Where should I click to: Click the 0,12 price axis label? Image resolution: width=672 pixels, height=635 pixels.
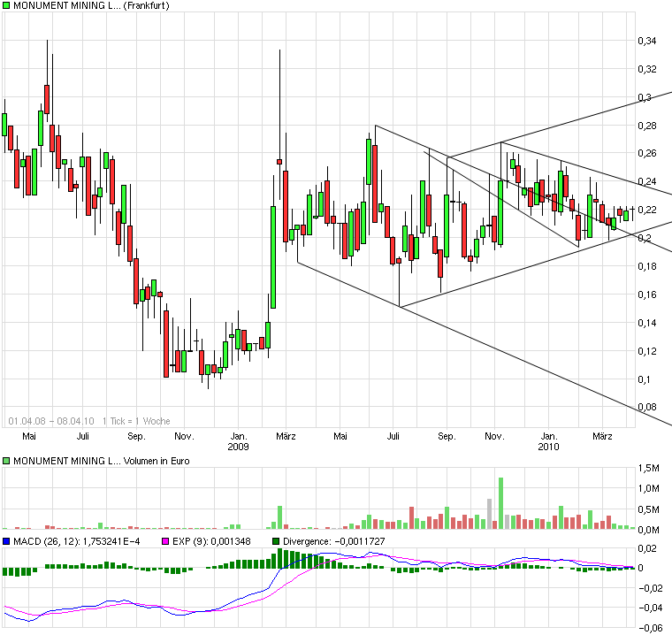tap(647, 351)
